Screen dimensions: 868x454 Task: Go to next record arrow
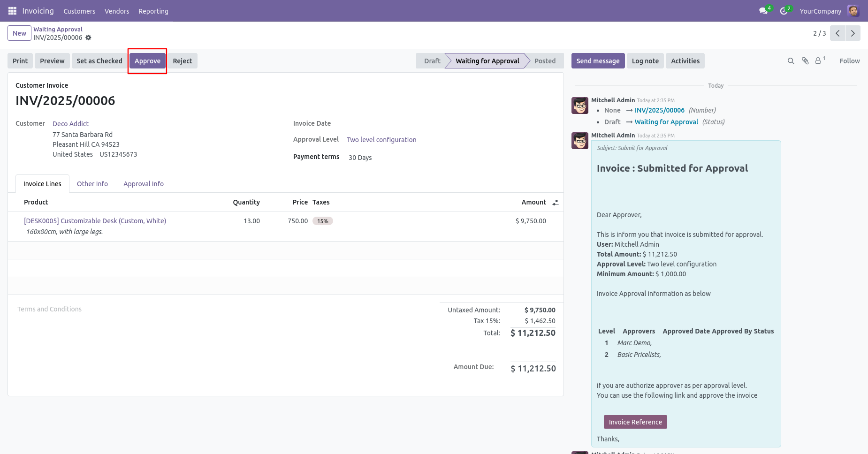click(x=853, y=33)
